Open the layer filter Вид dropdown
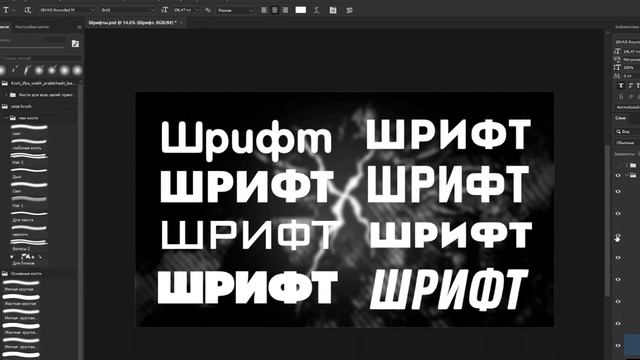The height and width of the screenshot is (360, 640). tap(627, 131)
